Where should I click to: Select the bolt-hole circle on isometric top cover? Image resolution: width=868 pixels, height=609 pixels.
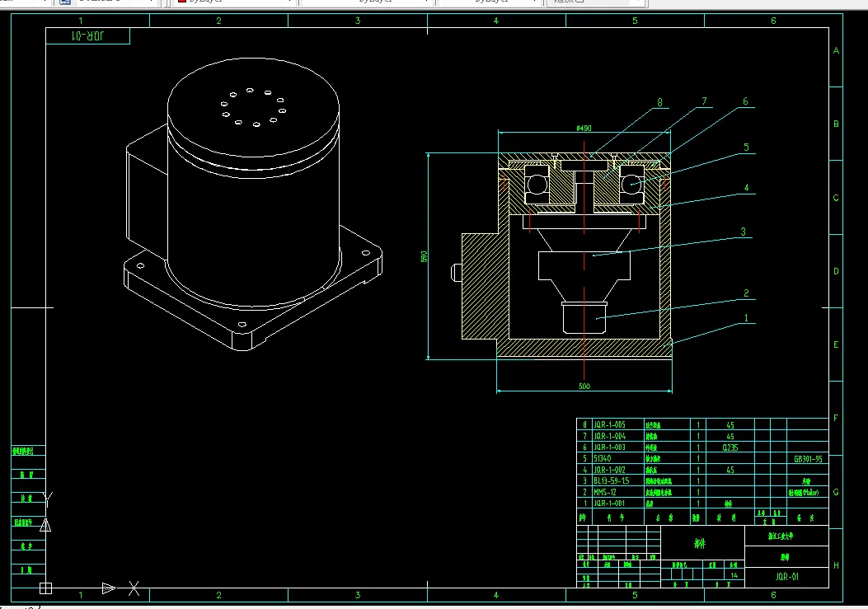point(254,107)
